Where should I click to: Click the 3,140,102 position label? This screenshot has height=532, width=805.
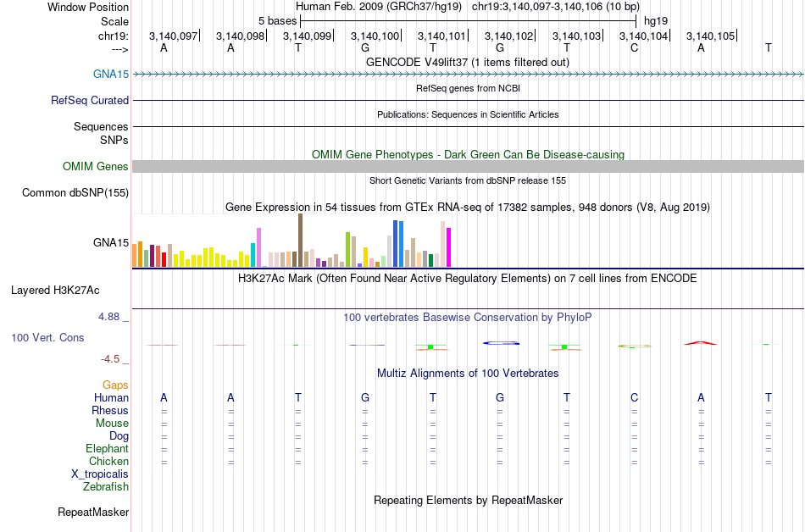[509, 36]
